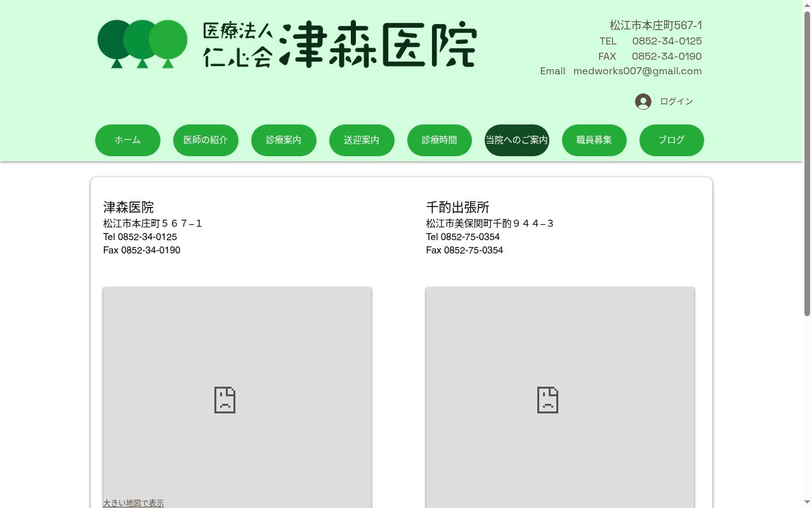812x508 pixels.
Task: Click body text Fax 0852-34-0190
Action: (x=141, y=250)
